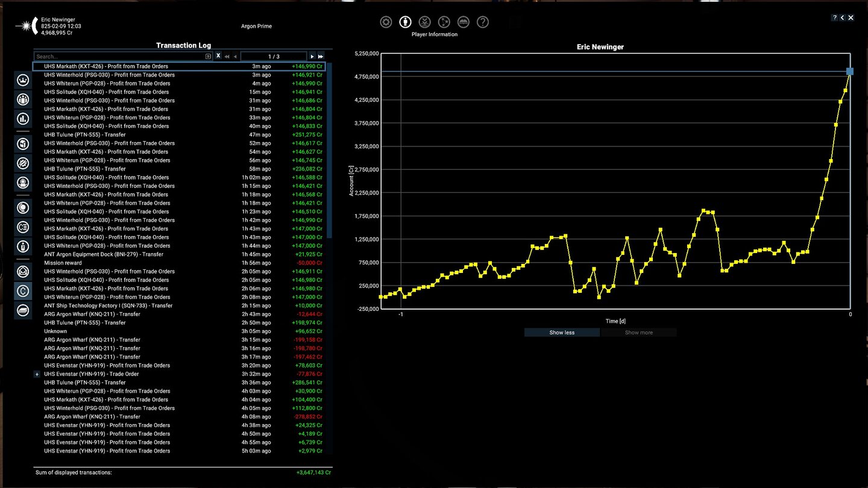Open the map nodes icon in top bar
This screenshot has width=868, height=488.
click(444, 22)
